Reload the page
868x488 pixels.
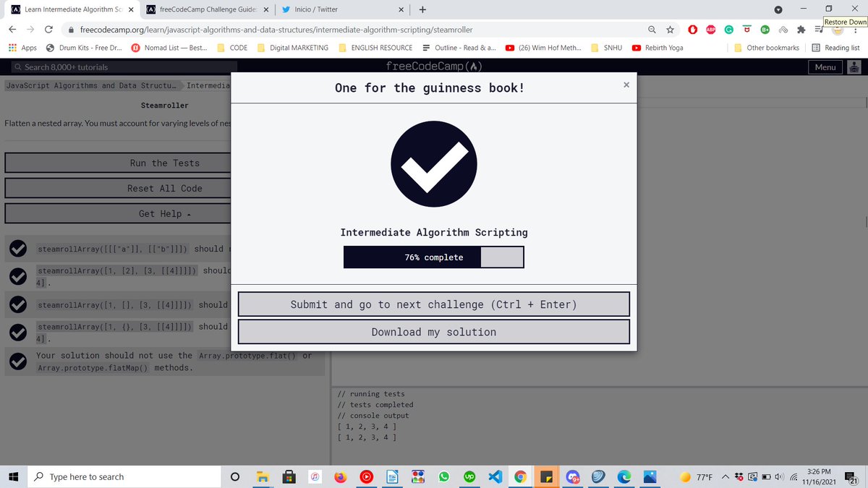[48, 30]
